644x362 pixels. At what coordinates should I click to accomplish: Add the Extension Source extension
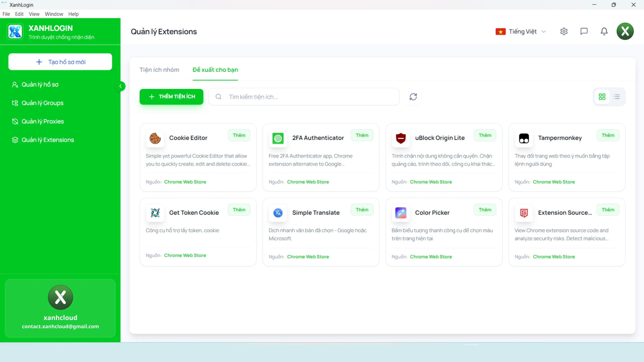point(608,210)
